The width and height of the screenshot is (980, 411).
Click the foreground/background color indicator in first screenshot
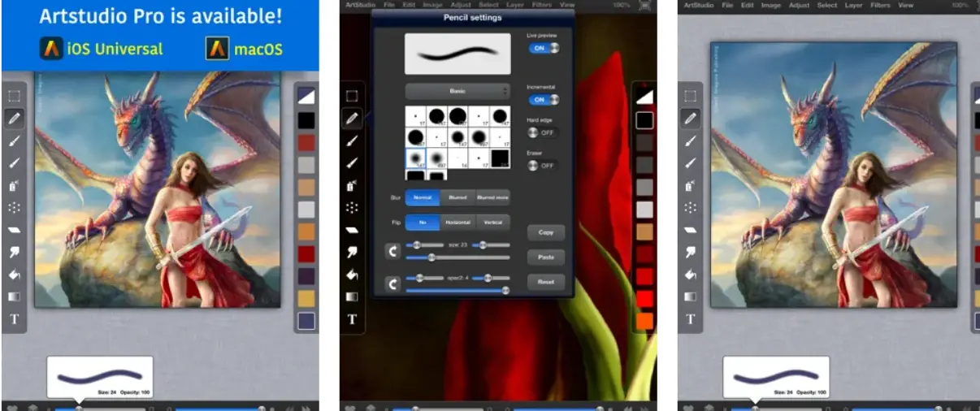pyautogui.click(x=306, y=95)
